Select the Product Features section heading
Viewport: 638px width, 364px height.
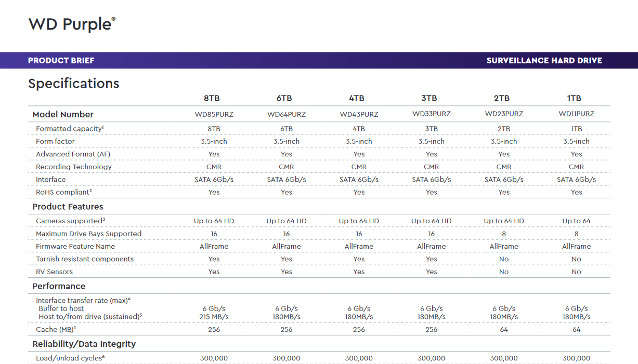coord(68,207)
